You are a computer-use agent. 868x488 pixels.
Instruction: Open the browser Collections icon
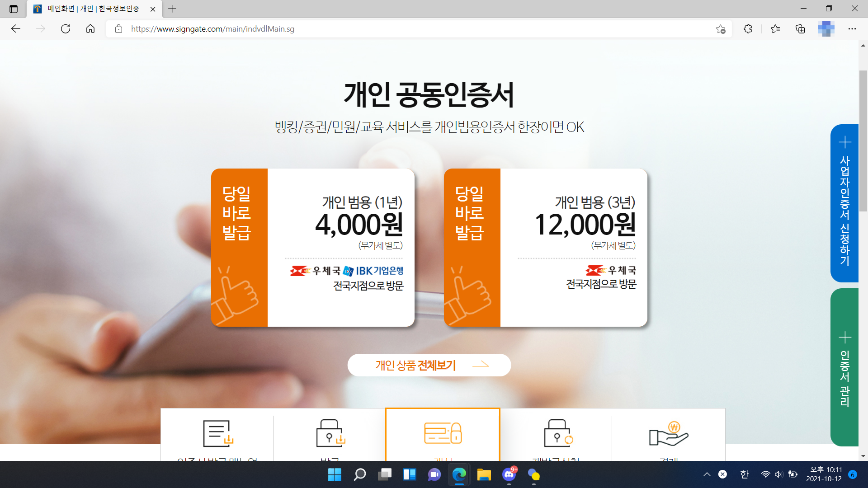tap(800, 29)
